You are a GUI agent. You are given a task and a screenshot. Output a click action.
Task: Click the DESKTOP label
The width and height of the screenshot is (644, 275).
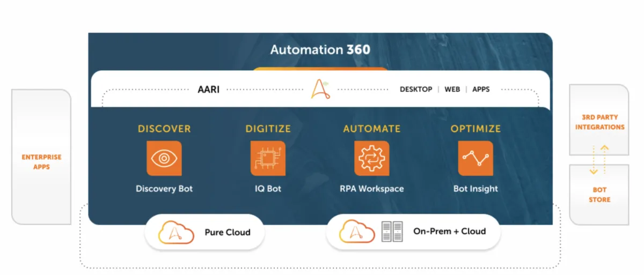416,90
